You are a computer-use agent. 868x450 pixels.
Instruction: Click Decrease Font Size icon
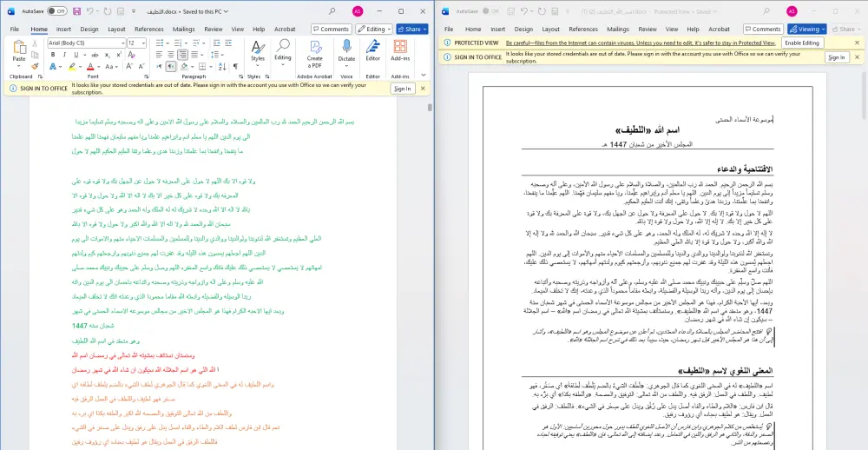point(141,66)
